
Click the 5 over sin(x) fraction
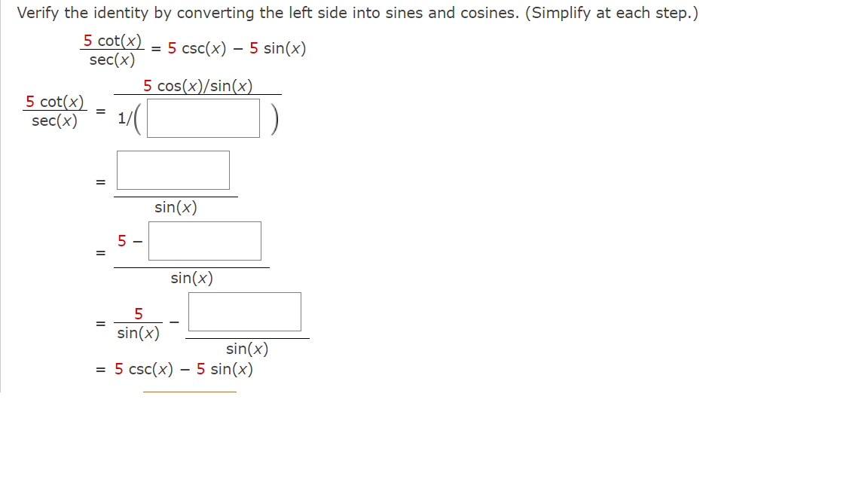tap(139, 322)
